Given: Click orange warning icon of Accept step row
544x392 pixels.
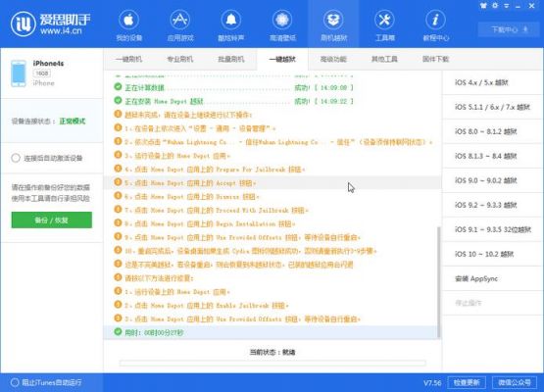Looking at the screenshot, I should coord(118,182).
